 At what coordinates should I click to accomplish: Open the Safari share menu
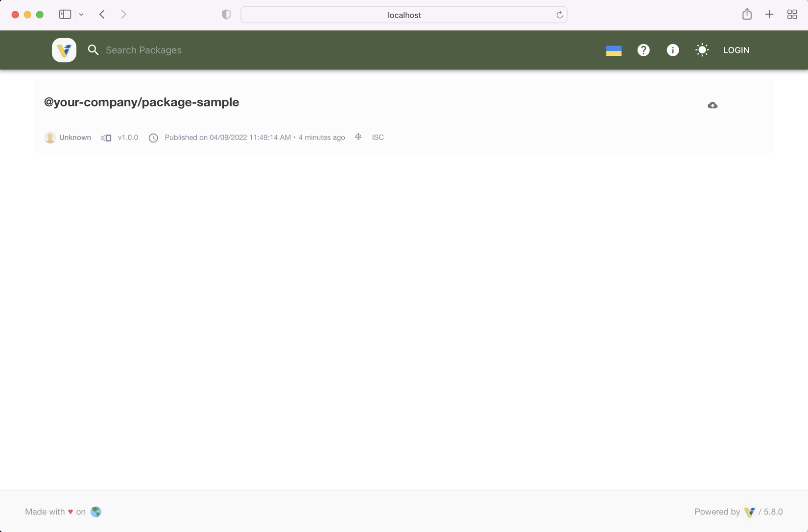747,14
